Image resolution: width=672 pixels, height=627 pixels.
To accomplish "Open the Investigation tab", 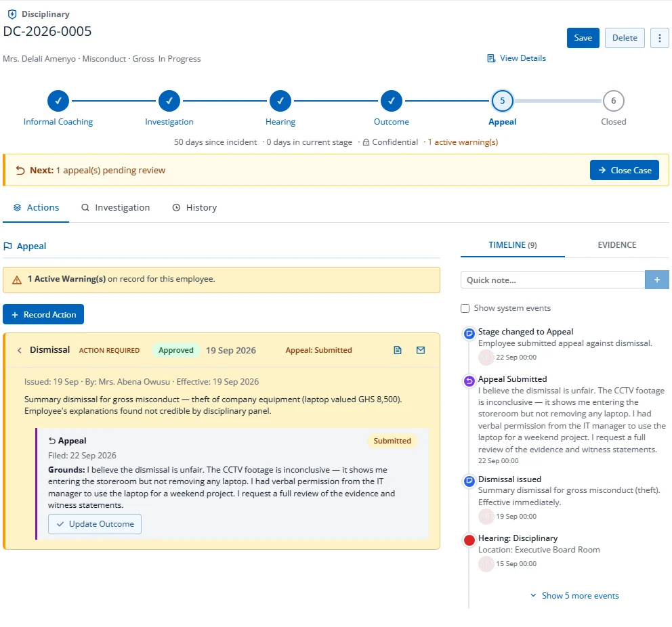I will pyautogui.click(x=116, y=208).
